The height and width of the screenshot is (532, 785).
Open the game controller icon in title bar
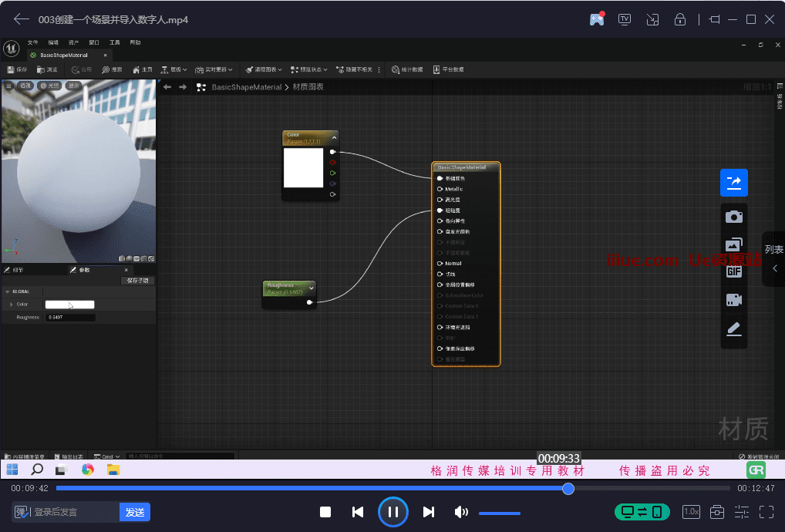click(597, 19)
